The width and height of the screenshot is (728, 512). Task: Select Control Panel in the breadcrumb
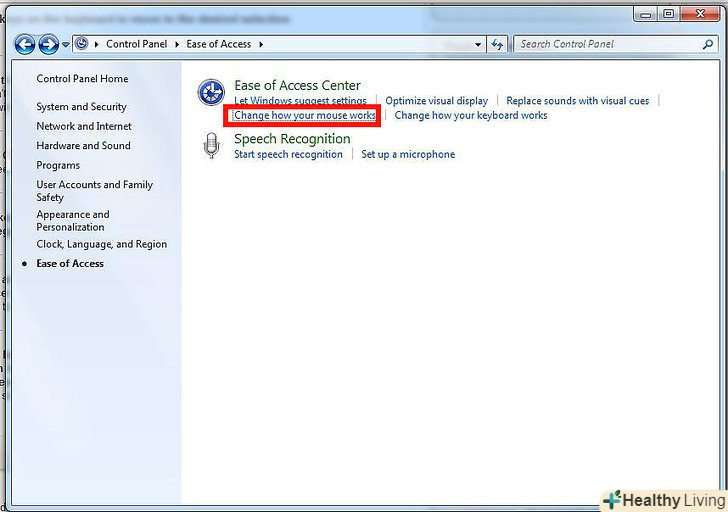coord(136,44)
